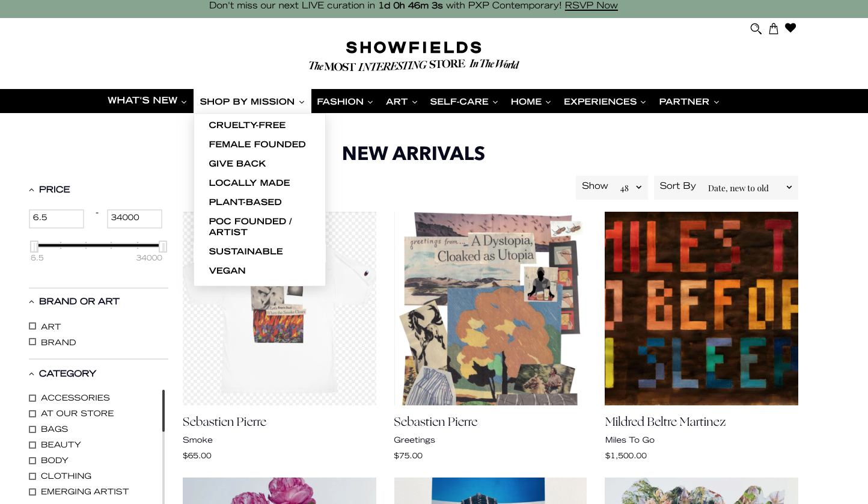Collapse the Price filter caret
This screenshot has width=868, height=504.
tap(32, 190)
